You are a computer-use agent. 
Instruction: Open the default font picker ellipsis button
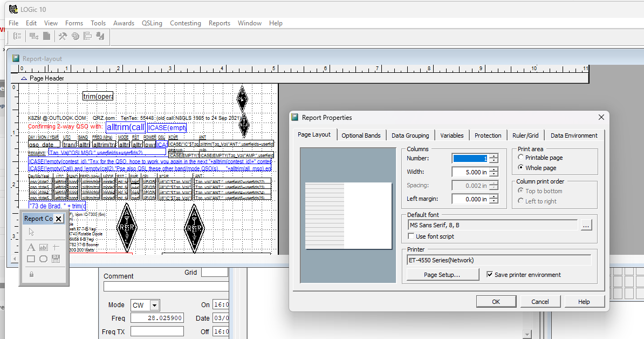pos(586,226)
